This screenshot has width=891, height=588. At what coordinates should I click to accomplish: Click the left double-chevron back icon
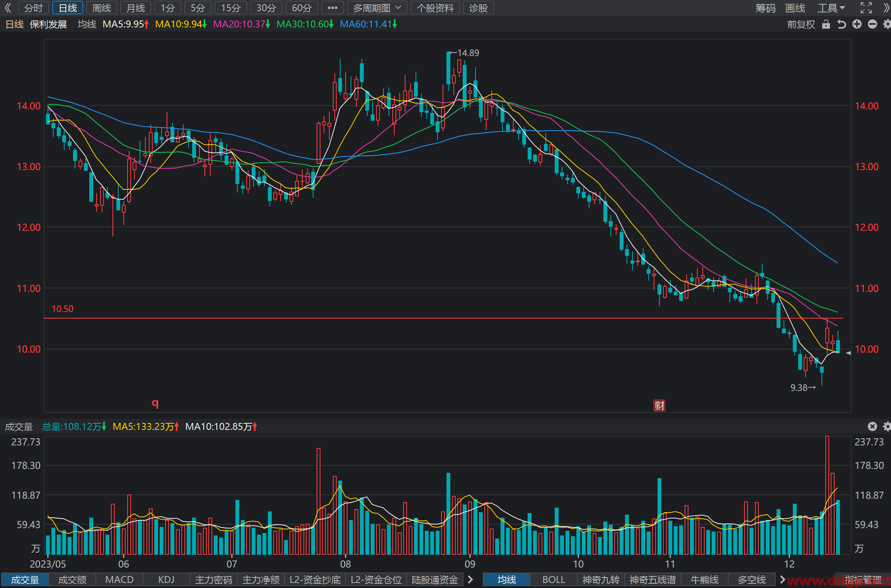[8, 8]
